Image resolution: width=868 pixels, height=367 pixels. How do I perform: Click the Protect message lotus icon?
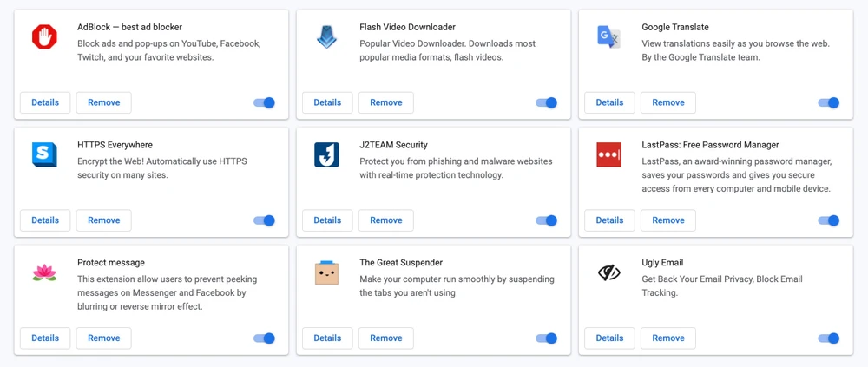click(44, 272)
